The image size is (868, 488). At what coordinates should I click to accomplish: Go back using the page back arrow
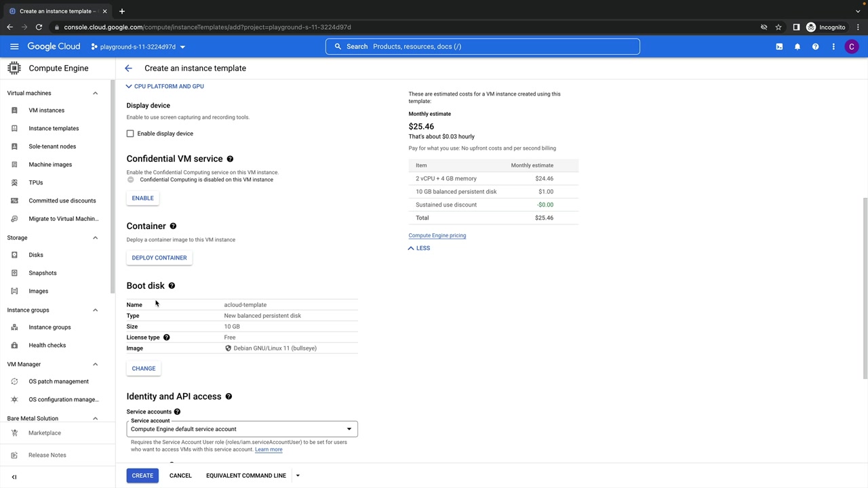(x=128, y=68)
